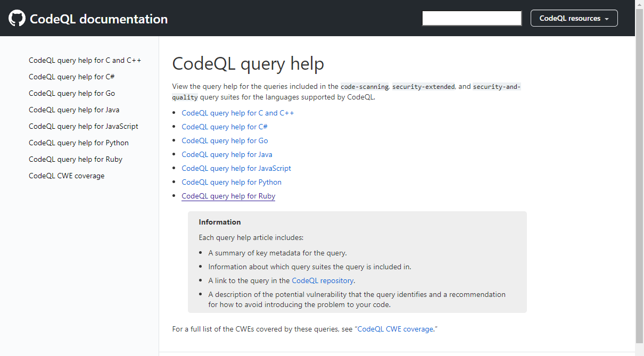Follow the C# link in main list
The image size is (644, 356).
[225, 127]
